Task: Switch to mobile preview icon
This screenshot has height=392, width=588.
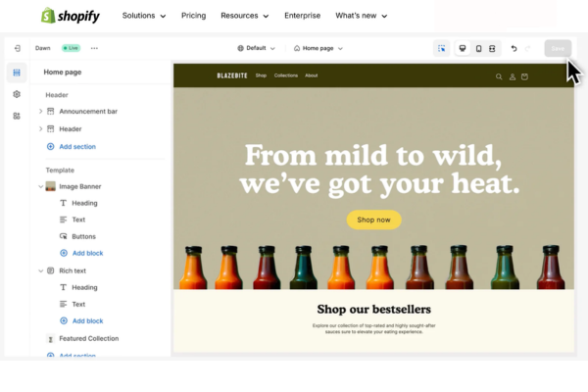Action: point(478,48)
